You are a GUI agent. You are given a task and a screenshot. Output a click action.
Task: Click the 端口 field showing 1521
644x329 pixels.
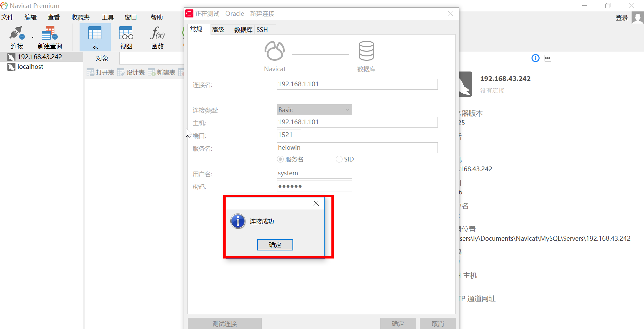(x=289, y=135)
